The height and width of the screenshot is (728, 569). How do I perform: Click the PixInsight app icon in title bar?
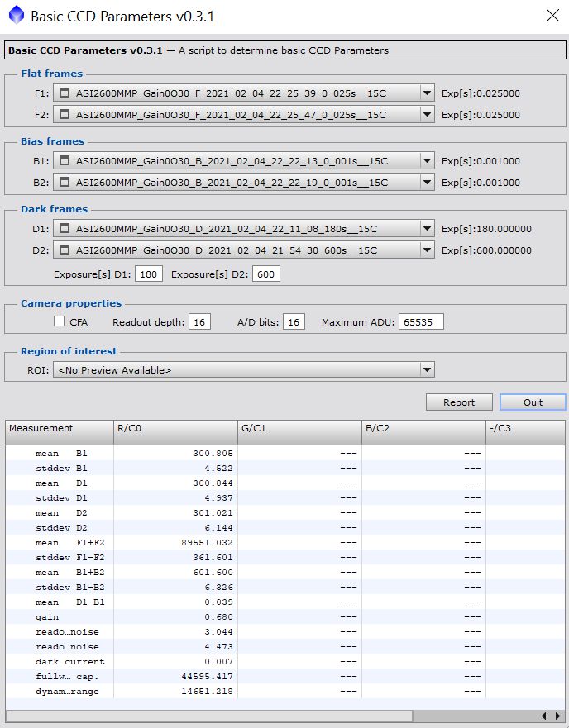tap(15, 15)
